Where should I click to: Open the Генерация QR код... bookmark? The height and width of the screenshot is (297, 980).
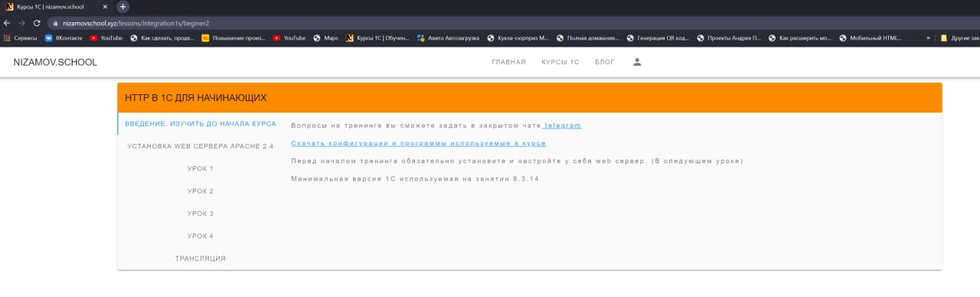pos(658,38)
